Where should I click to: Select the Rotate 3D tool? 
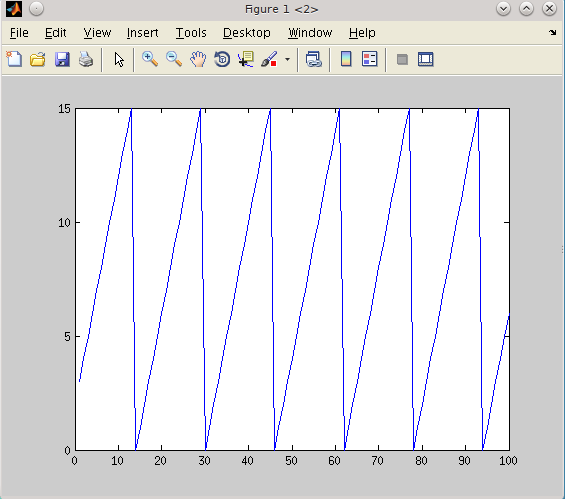[x=222, y=59]
